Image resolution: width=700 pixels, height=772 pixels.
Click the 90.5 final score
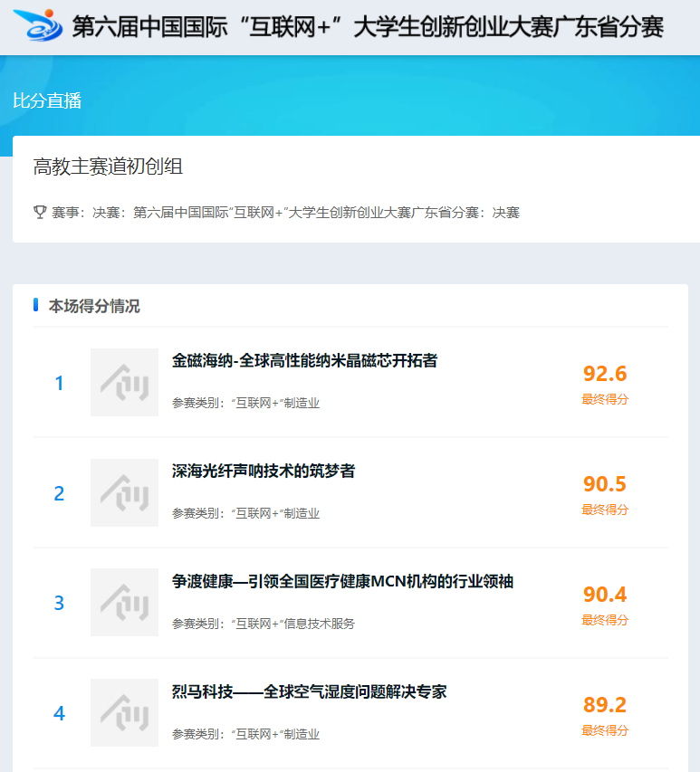[x=605, y=484]
